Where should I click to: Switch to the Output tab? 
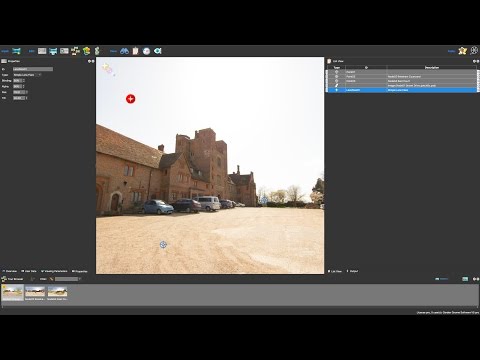(x=352, y=271)
